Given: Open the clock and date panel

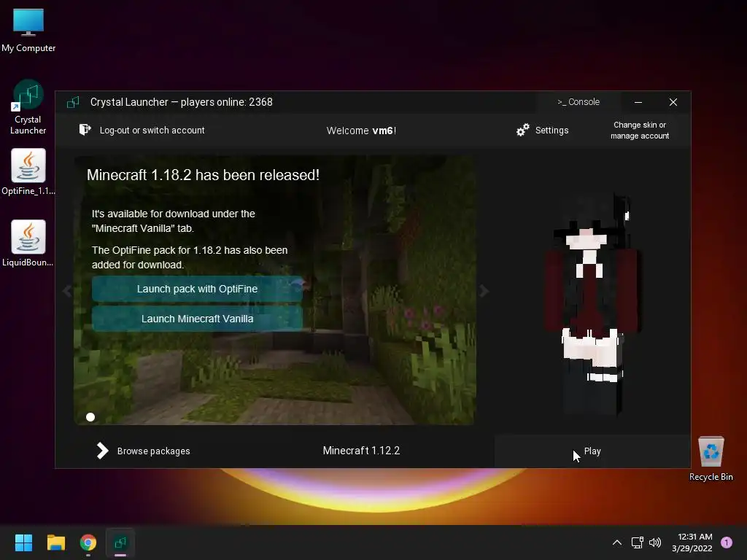Looking at the screenshot, I should (692, 542).
